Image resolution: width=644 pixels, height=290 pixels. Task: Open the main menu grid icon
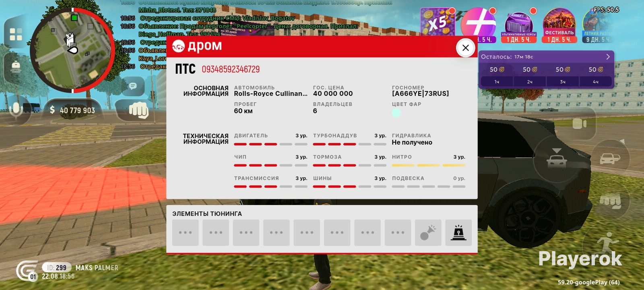16,34
